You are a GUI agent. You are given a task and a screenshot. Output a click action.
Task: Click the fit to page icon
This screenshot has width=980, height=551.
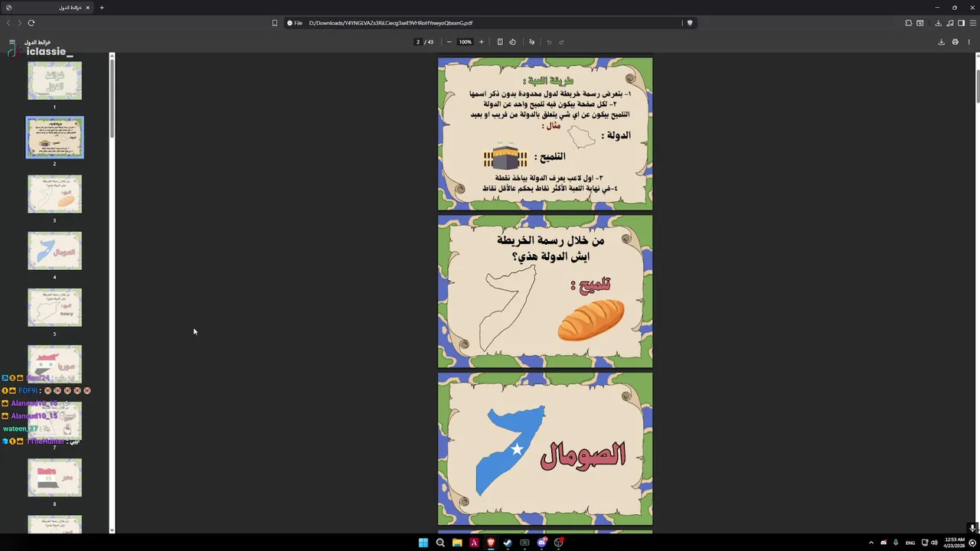click(500, 42)
